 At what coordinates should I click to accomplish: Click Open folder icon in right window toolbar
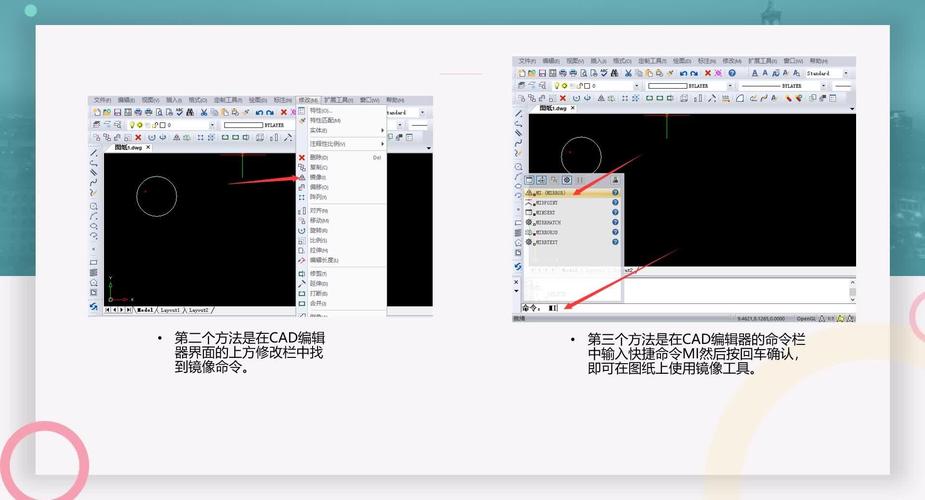click(x=532, y=73)
